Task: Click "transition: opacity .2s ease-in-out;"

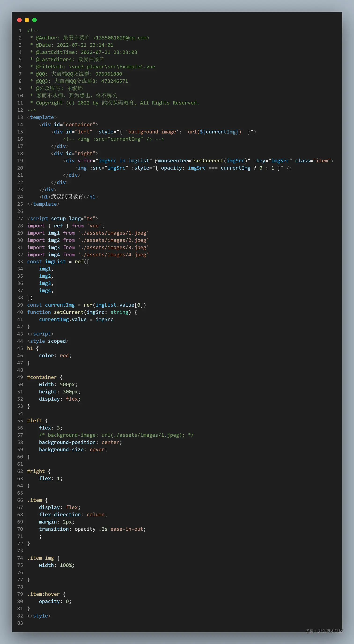Action: (x=92, y=529)
